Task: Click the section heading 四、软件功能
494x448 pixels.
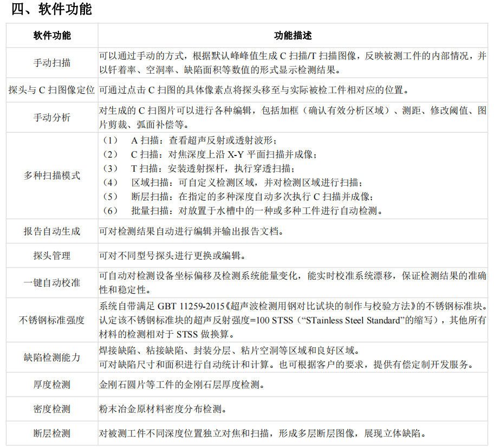Action: point(51,9)
